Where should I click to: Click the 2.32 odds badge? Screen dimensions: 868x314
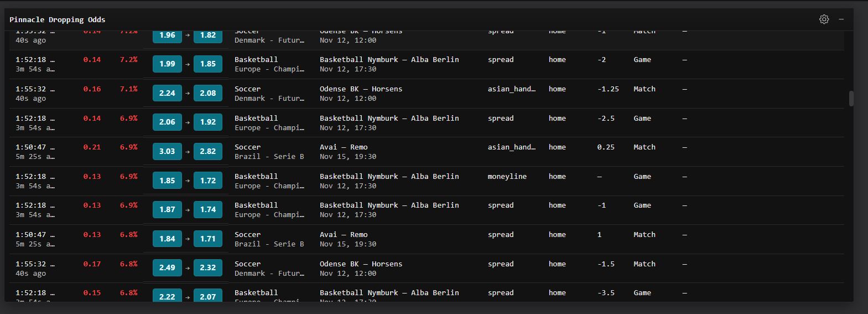[x=208, y=268]
